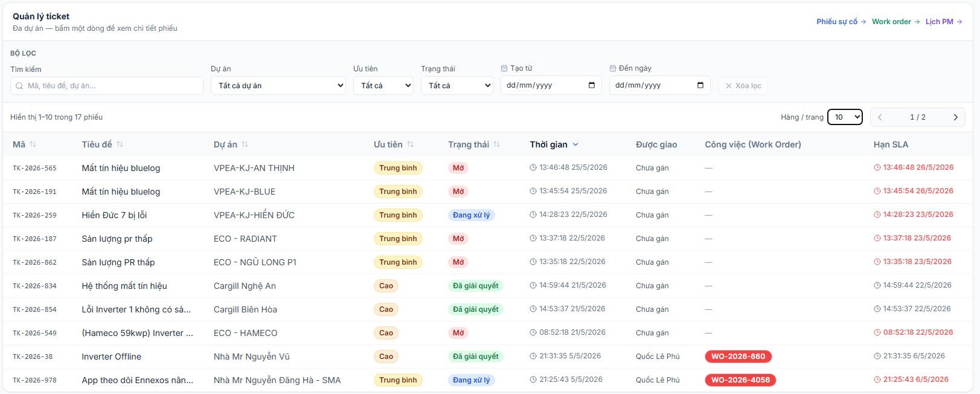This screenshot has height=394, width=980.
Task: Open Work order link
Action: (x=895, y=22)
